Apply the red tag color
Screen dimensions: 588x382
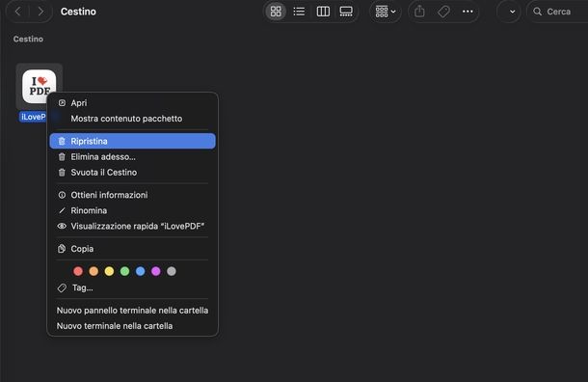78,271
